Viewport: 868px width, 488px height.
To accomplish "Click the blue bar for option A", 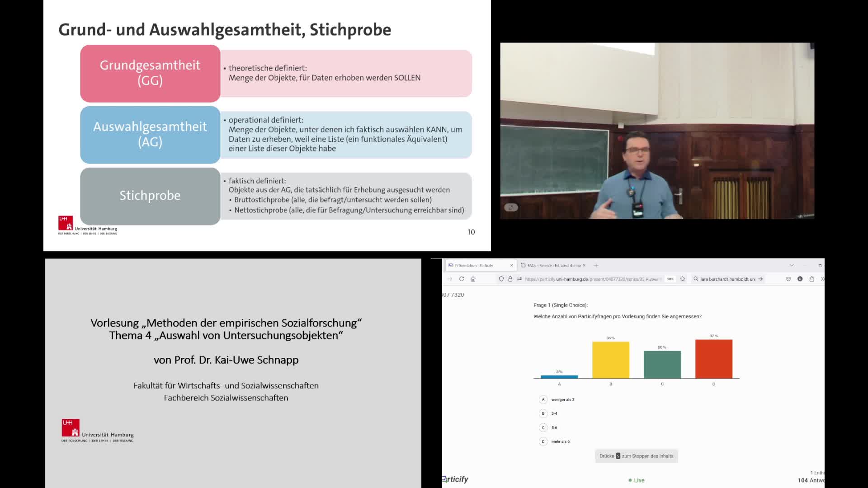I will coord(559,377).
